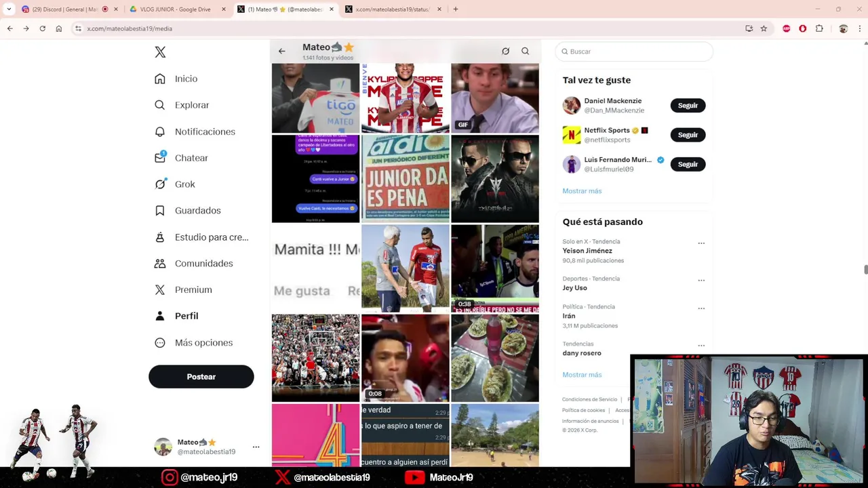
Task: Open options for Irán trend
Action: pos(701,308)
